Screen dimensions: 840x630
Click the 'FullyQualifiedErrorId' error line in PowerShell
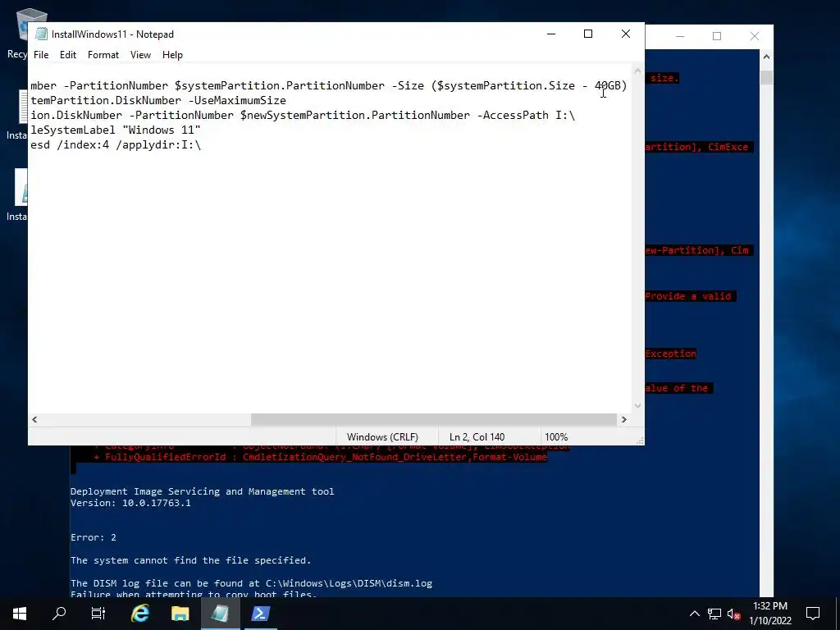tap(321, 457)
